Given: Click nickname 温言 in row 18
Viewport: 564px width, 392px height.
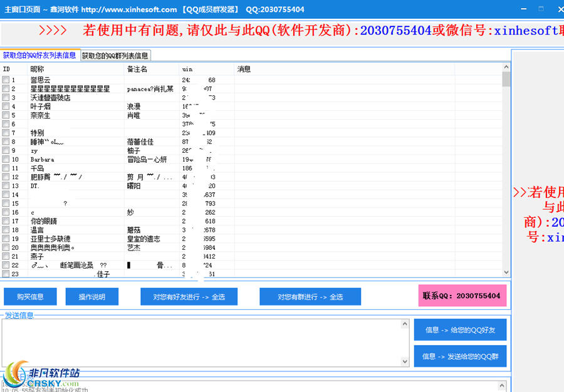Looking at the screenshot, I should 37,230.
